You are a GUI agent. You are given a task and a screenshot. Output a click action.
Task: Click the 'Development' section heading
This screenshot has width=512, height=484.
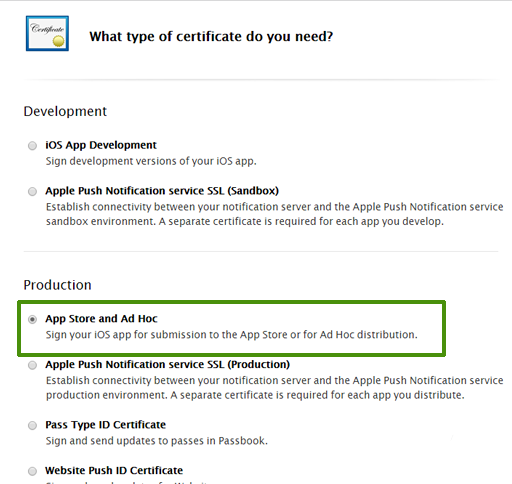(x=65, y=111)
